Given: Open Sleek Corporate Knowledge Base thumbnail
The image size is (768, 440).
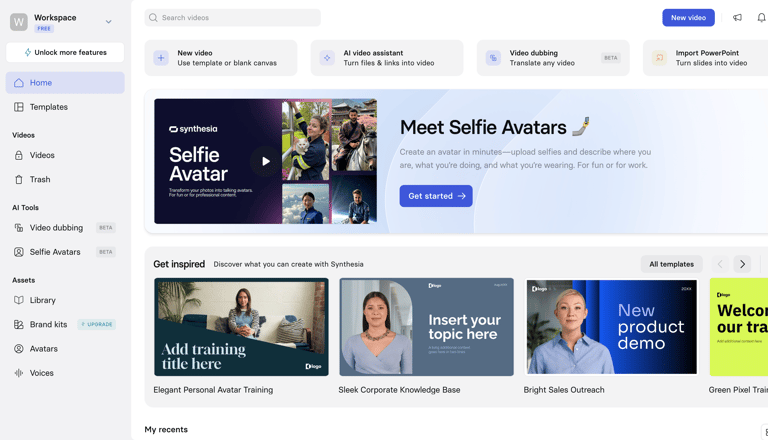Looking at the screenshot, I should click(427, 327).
